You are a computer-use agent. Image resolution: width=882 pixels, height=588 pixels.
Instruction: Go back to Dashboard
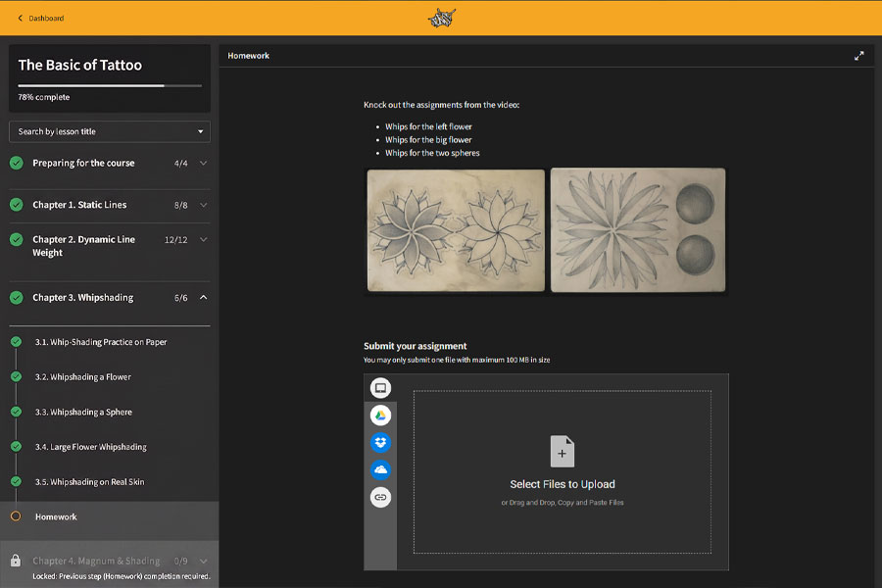(x=40, y=18)
